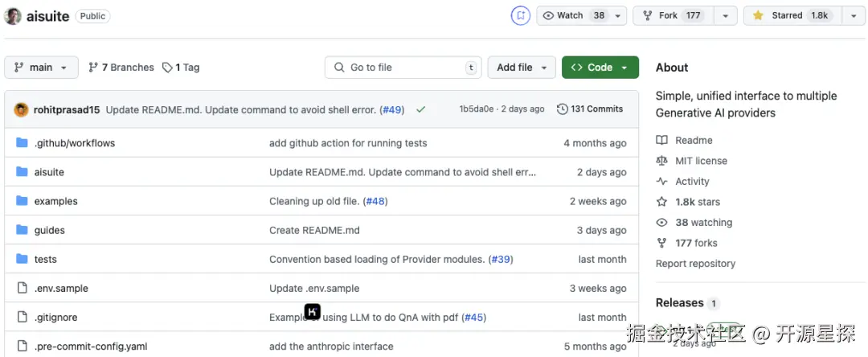Open the examples folder
This screenshot has height=357, width=868.
[x=56, y=201]
